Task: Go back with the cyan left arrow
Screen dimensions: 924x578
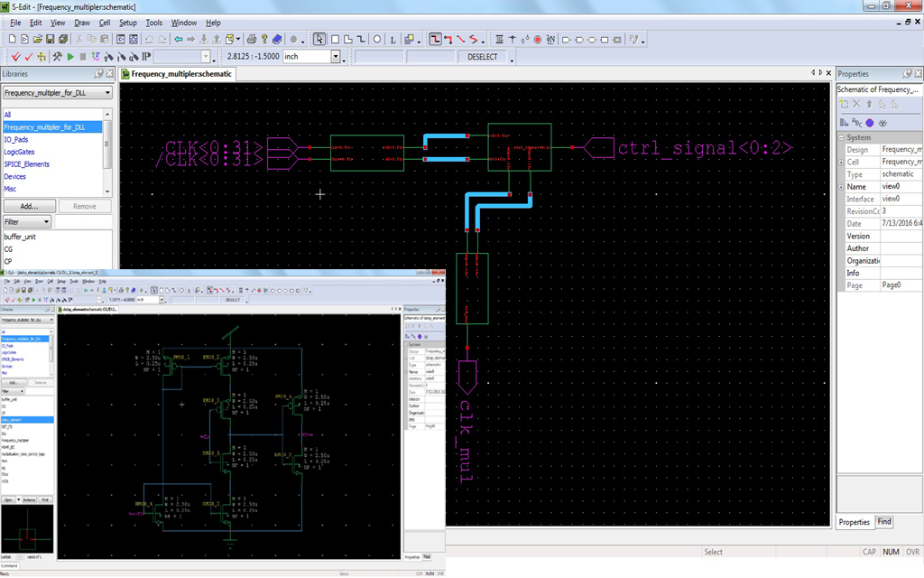Action: 178,40
